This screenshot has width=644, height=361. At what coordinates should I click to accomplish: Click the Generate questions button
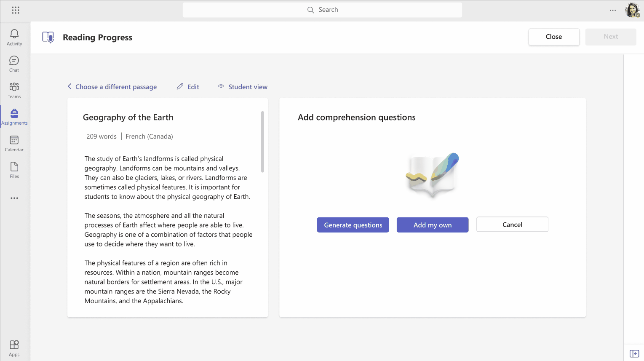(353, 225)
